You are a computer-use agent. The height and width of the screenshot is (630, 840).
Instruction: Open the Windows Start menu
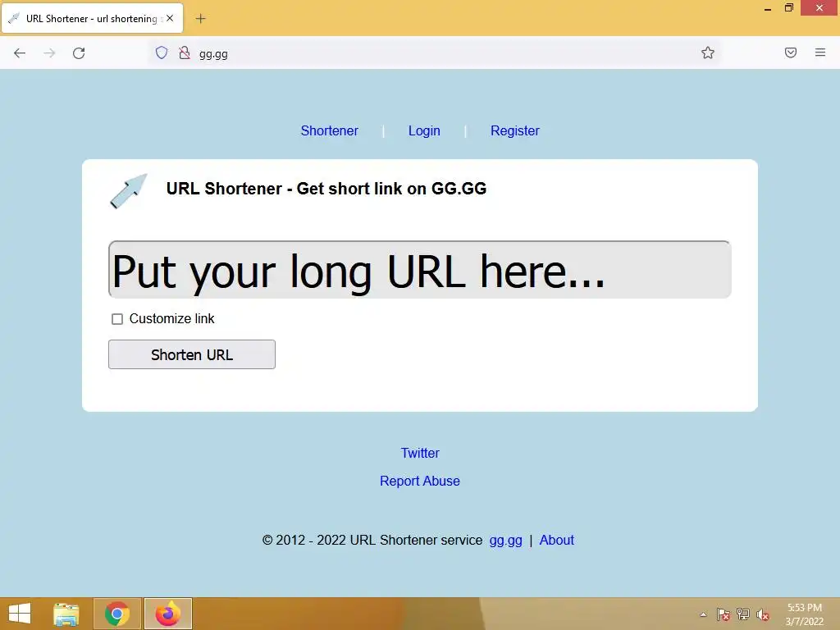pyautogui.click(x=20, y=614)
